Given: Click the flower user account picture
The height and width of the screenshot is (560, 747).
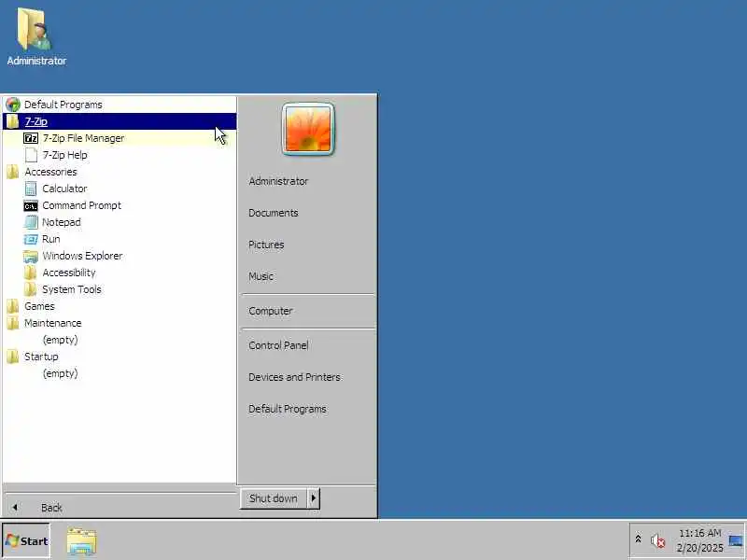Looking at the screenshot, I should pos(308,129).
